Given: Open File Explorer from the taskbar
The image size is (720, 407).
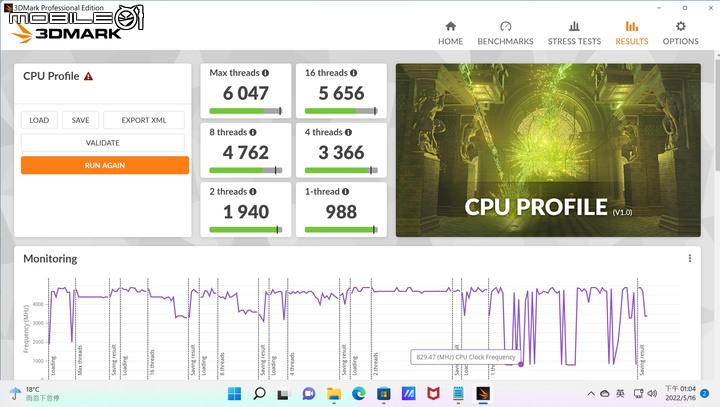Looking at the screenshot, I should click(x=334, y=394).
